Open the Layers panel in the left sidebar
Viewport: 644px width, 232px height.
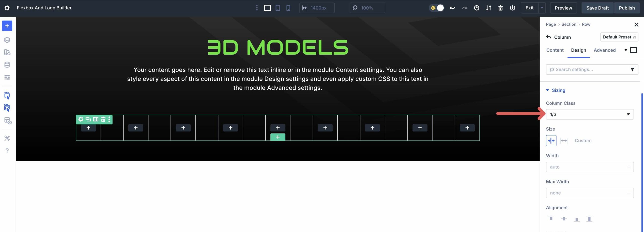click(x=7, y=40)
